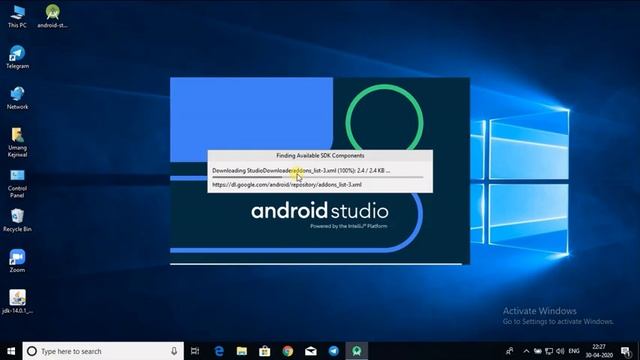Click the Finding Available SDK Components title
Image resolution: width=640 pixels, height=360 pixels.
320,156
